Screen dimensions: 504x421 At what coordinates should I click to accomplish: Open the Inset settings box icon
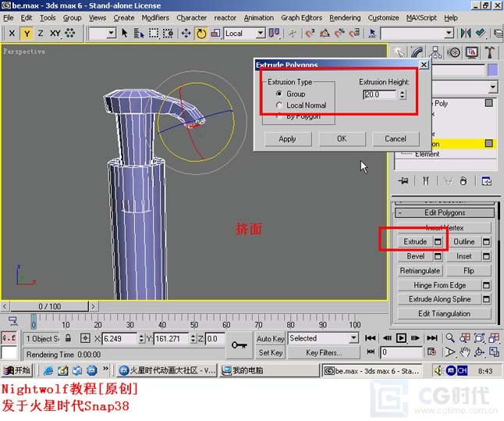coord(486,256)
